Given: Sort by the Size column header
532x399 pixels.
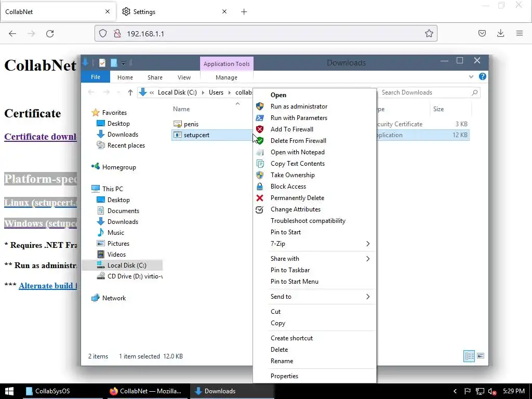Looking at the screenshot, I should [438, 109].
